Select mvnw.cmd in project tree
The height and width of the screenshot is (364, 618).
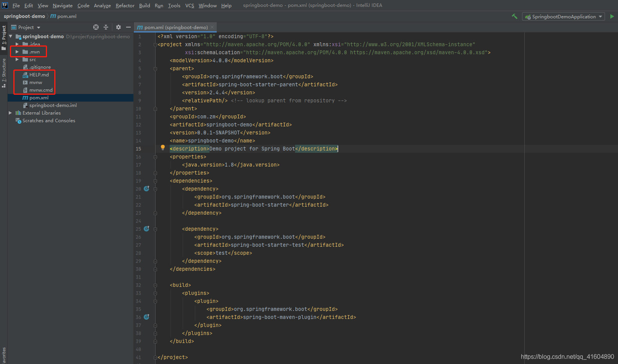coord(41,90)
